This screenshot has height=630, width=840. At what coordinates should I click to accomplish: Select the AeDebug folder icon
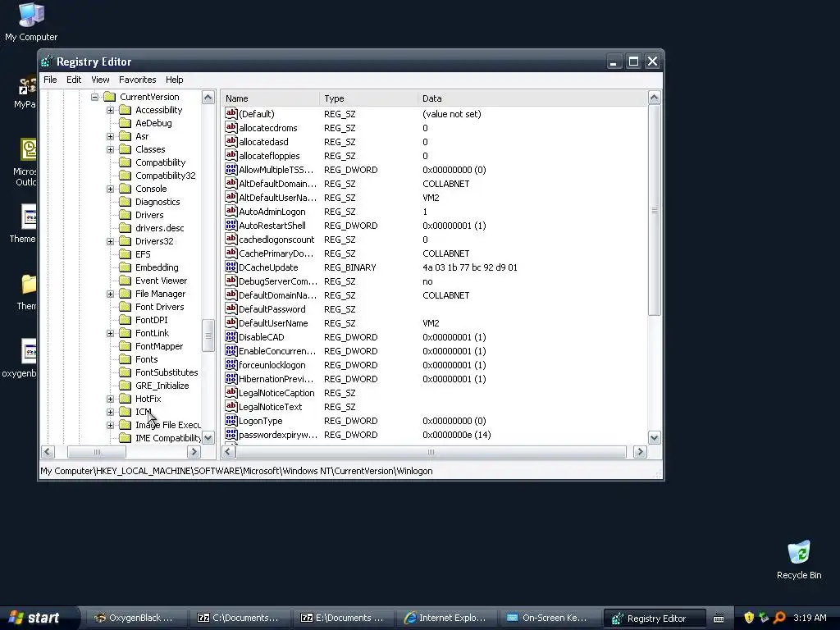tap(125, 123)
